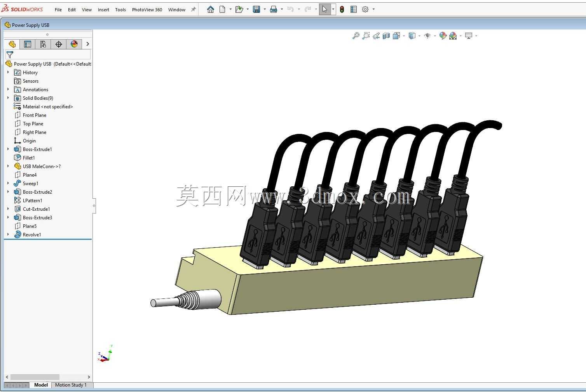Save the current document

(x=256, y=9)
